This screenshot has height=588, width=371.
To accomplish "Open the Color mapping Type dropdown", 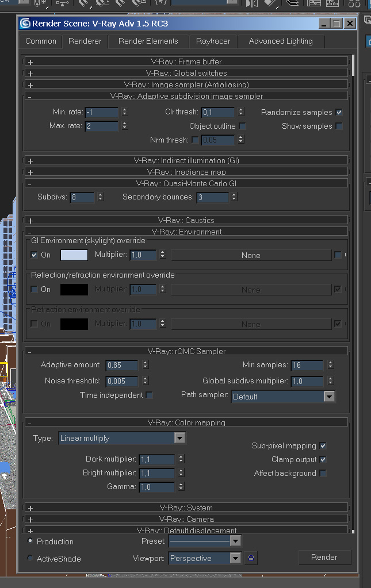I will pos(122,438).
